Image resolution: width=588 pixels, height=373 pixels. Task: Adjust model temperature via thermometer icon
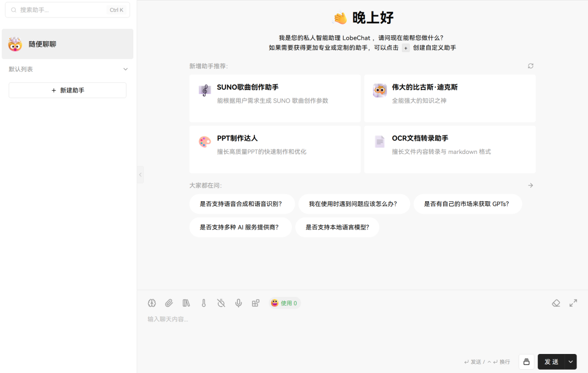[204, 303]
